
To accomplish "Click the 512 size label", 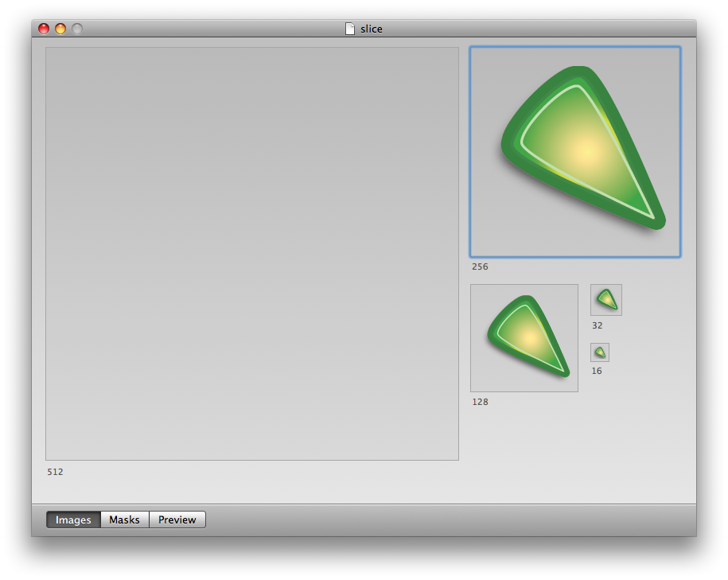I will click(54, 471).
